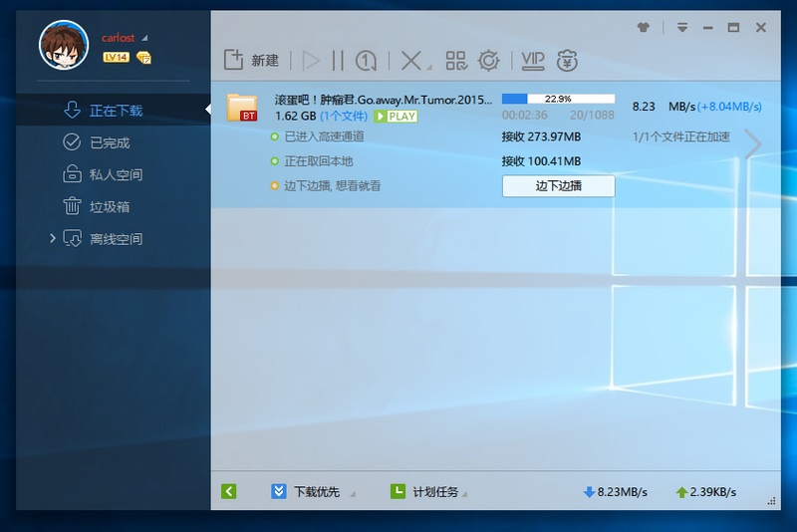Image resolution: width=797 pixels, height=532 pixels.
Task: Click the priority clock icon in the toolbar
Action: (366, 61)
